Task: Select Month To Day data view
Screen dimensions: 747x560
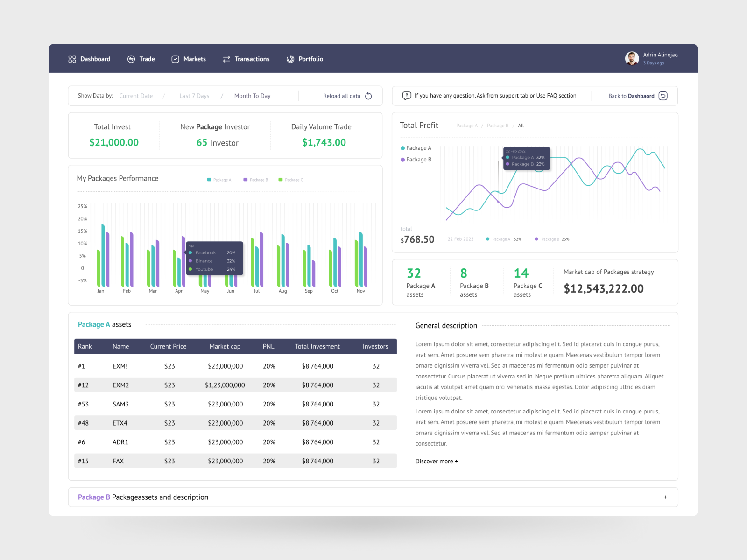Action: tap(252, 96)
